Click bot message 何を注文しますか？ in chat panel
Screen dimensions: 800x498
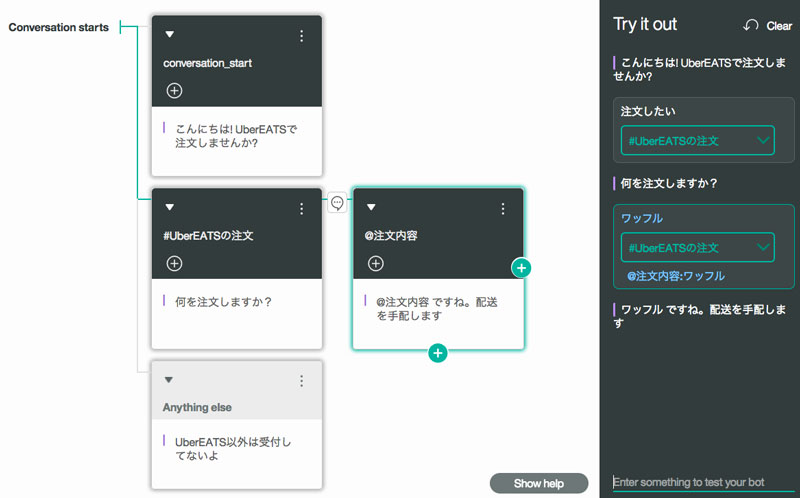click(x=669, y=183)
